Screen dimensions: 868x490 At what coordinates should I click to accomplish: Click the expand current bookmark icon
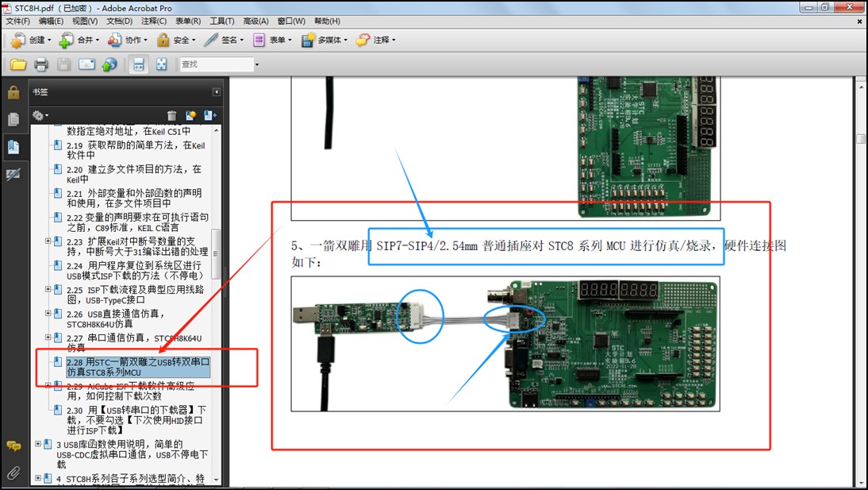coord(209,115)
